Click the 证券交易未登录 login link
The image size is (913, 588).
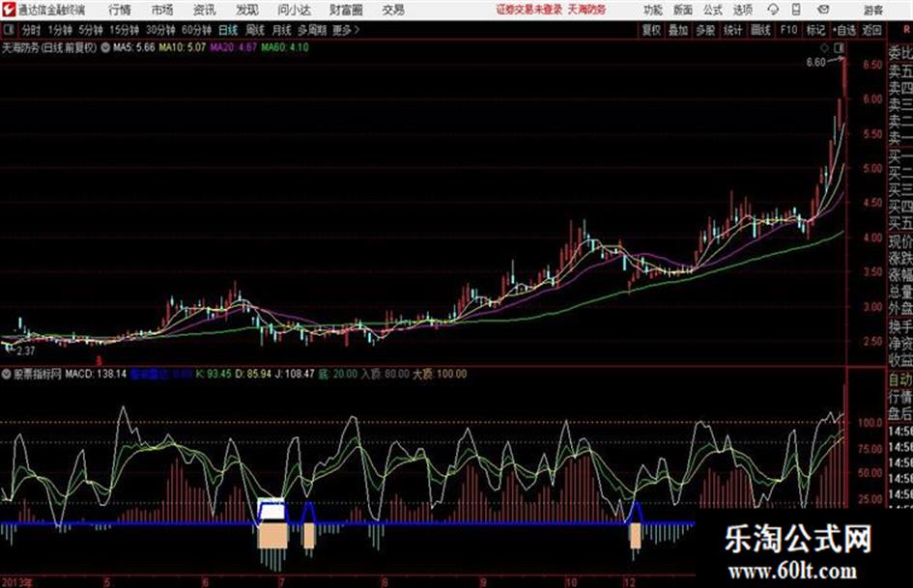click(x=529, y=10)
